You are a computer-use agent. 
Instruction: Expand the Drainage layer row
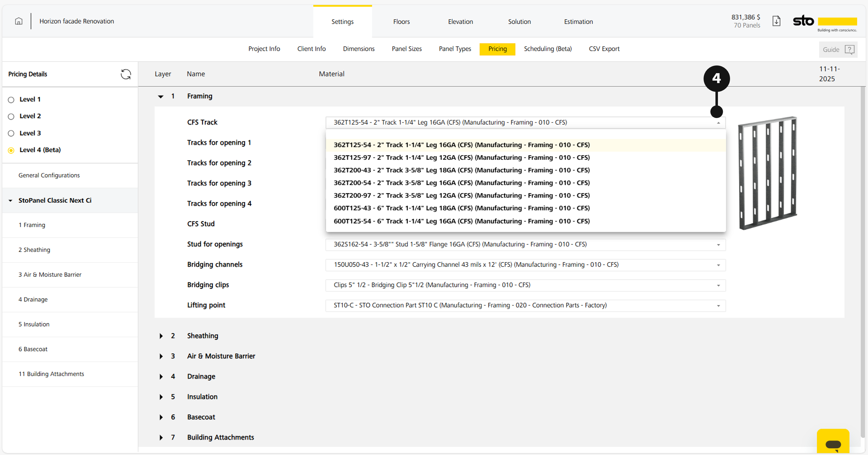point(161,377)
